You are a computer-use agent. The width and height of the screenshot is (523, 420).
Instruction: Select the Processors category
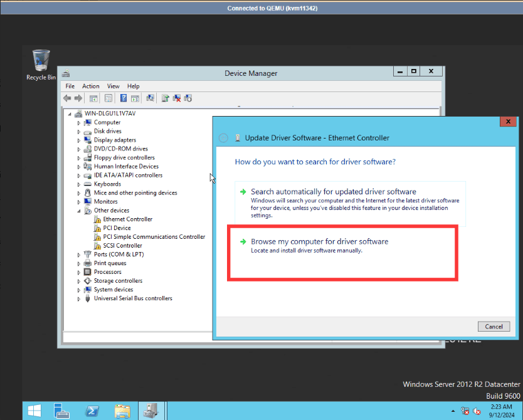coord(107,272)
